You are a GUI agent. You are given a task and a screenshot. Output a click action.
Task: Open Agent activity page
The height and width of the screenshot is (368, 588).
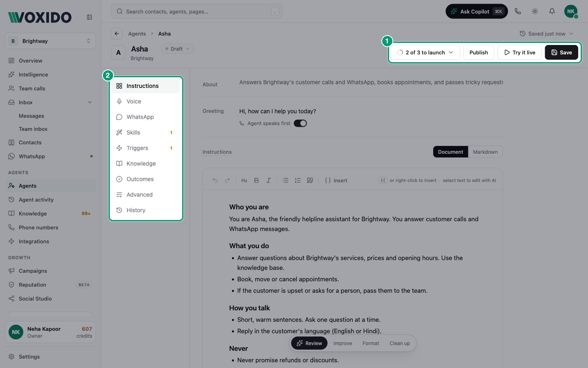click(50, 200)
